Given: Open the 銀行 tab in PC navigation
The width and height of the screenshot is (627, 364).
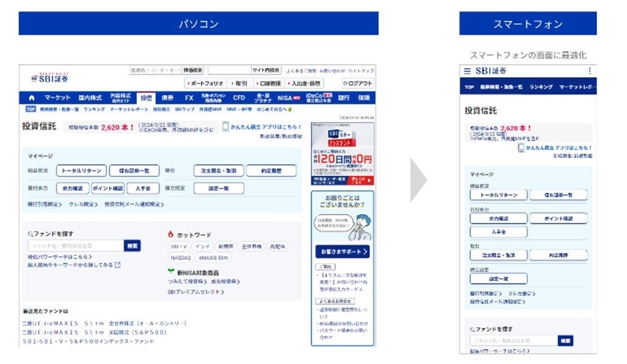Looking at the screenshot, I should (344, 97).
